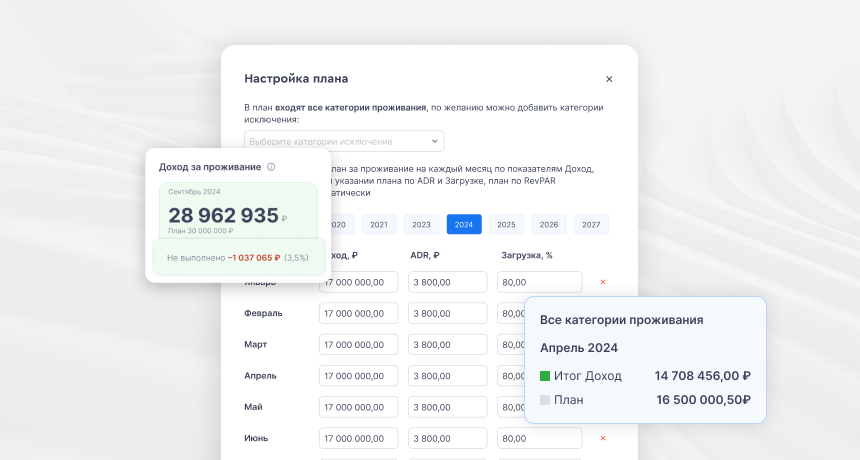Click the Настройка плана title
This screenshot has width=860, height=460.
tap(296, 78)
